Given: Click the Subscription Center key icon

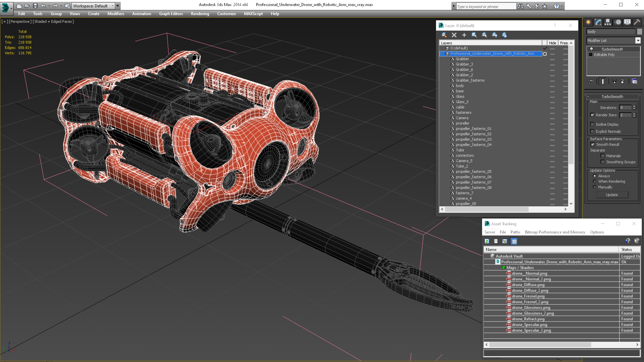Looking at the screenshot, I should 528,6.
